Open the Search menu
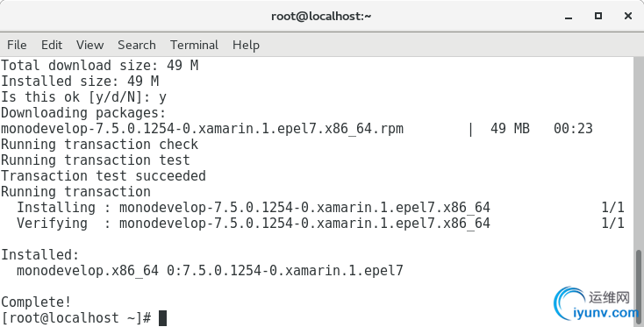The image size is (644, 327). pos(137,45)
